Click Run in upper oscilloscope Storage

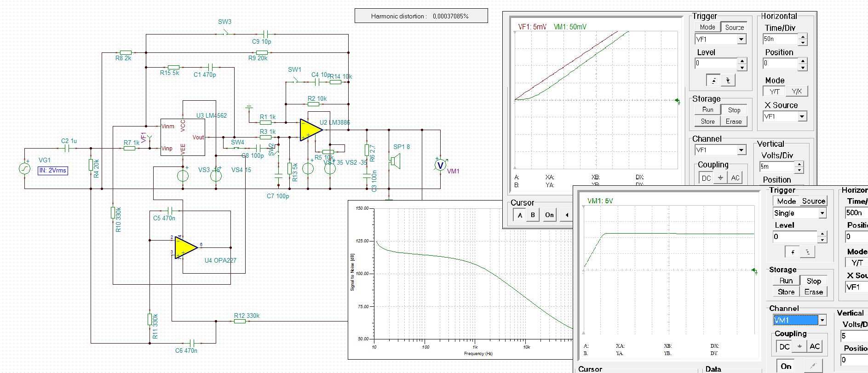(x=707, y=109)
